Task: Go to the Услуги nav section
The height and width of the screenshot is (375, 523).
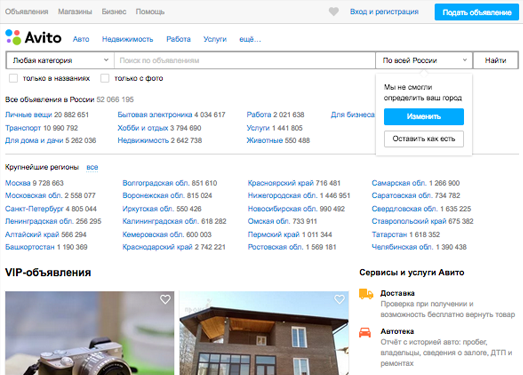Action: (215, 39)
